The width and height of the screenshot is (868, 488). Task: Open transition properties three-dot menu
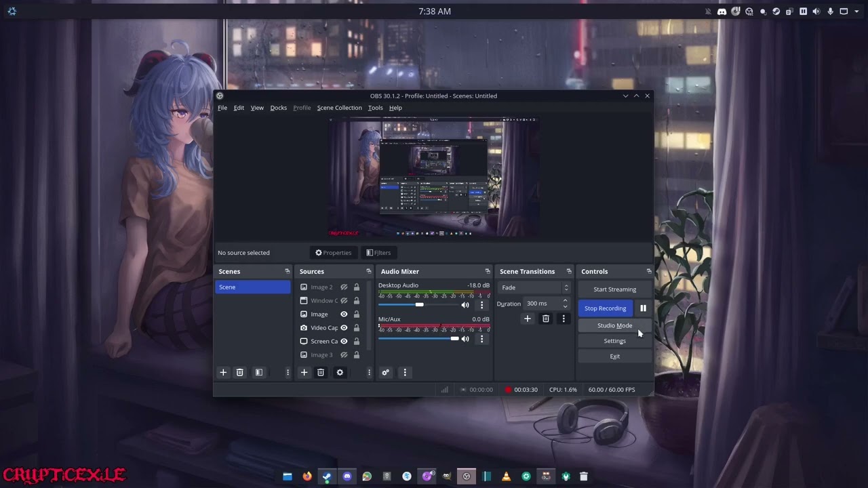(x=564, y=319)
